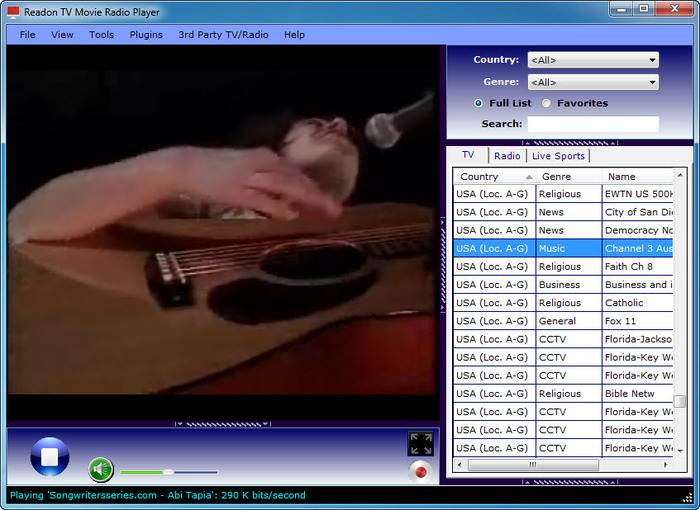Switch to the Live Sports tab

[558, 156]
